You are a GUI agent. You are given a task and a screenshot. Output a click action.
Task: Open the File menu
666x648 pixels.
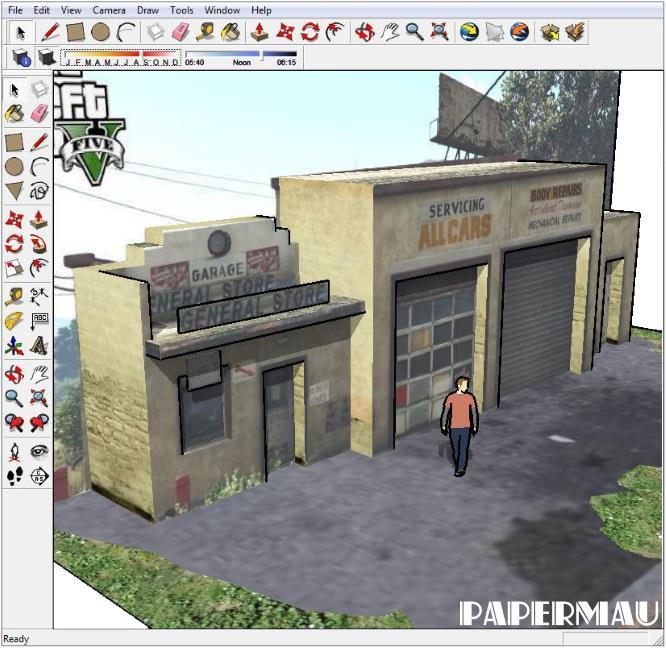click(x=15, y=10)
